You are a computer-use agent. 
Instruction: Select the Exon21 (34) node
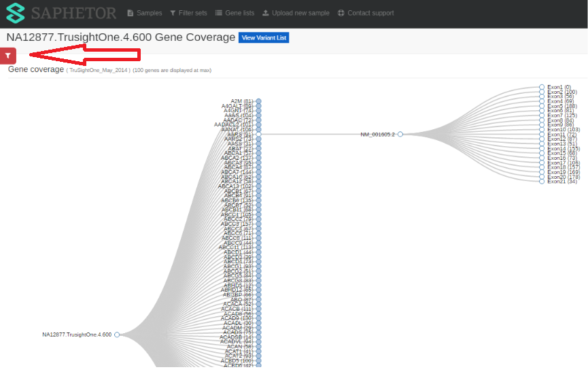click(x=542, y=182)
